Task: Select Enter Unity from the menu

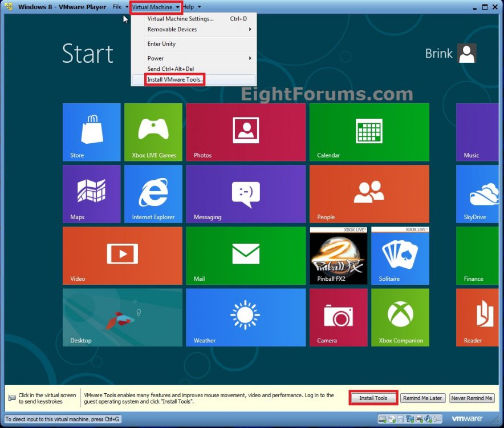Action: pos(161,44)
